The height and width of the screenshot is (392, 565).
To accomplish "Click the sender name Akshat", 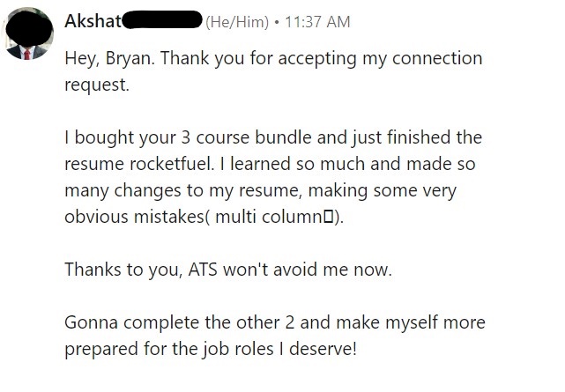I will (93, 21).
